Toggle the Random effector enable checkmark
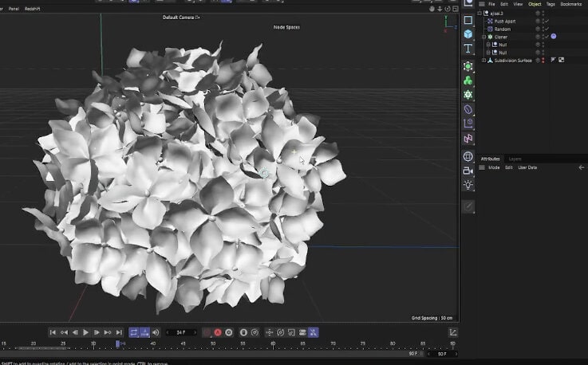This screenshot has height=365, width=588. [547, 29]
